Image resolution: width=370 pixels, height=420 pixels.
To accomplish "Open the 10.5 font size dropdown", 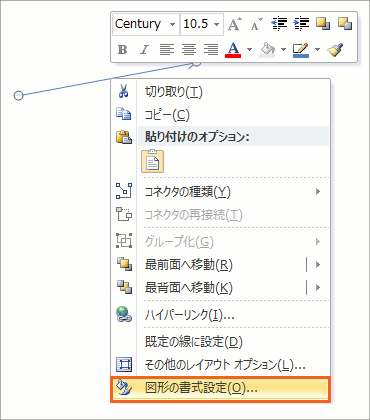I will tap(216, 24).
